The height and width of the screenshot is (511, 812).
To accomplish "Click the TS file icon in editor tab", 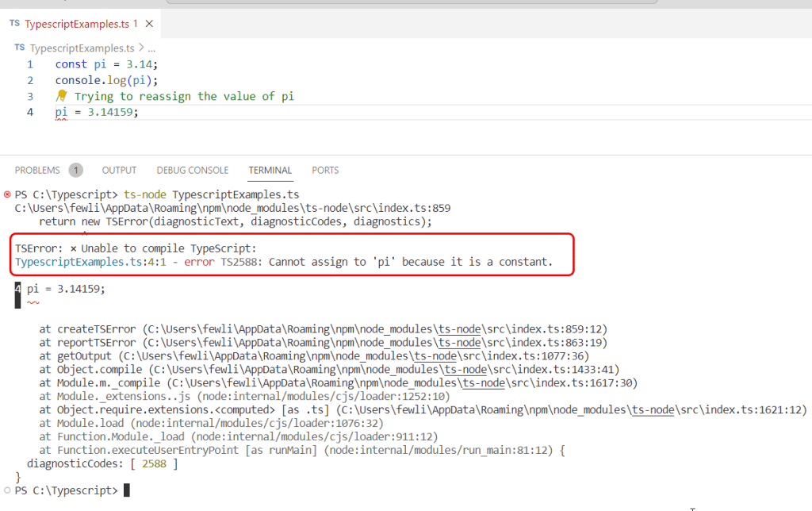I will pos(14,23).
